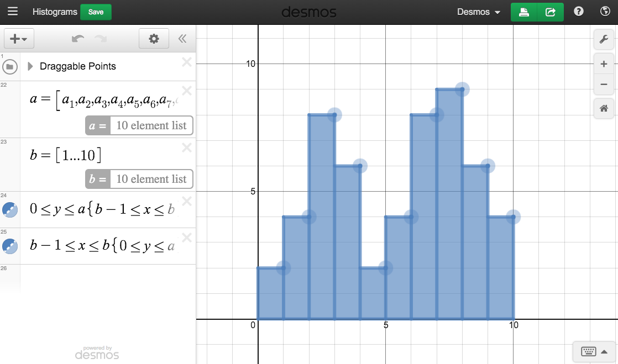Viewport: 618px width, 364px height.
Task: Open the language globe icon
Action: click(x=605, y=12)
